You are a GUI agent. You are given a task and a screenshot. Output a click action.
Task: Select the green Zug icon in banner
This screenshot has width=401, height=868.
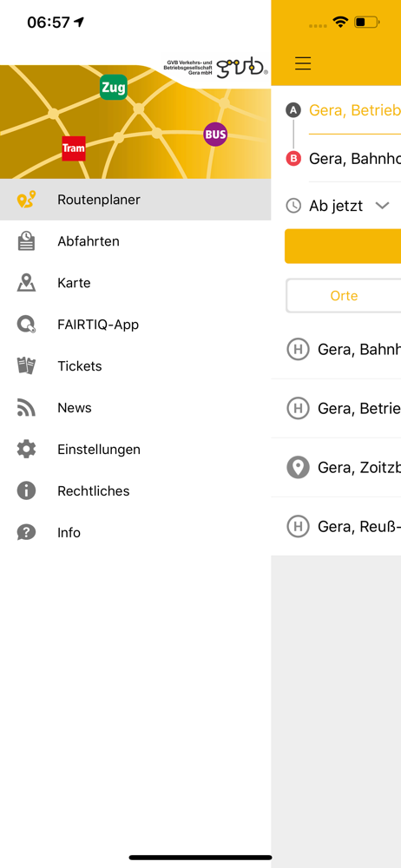click(x=114, y=88)
